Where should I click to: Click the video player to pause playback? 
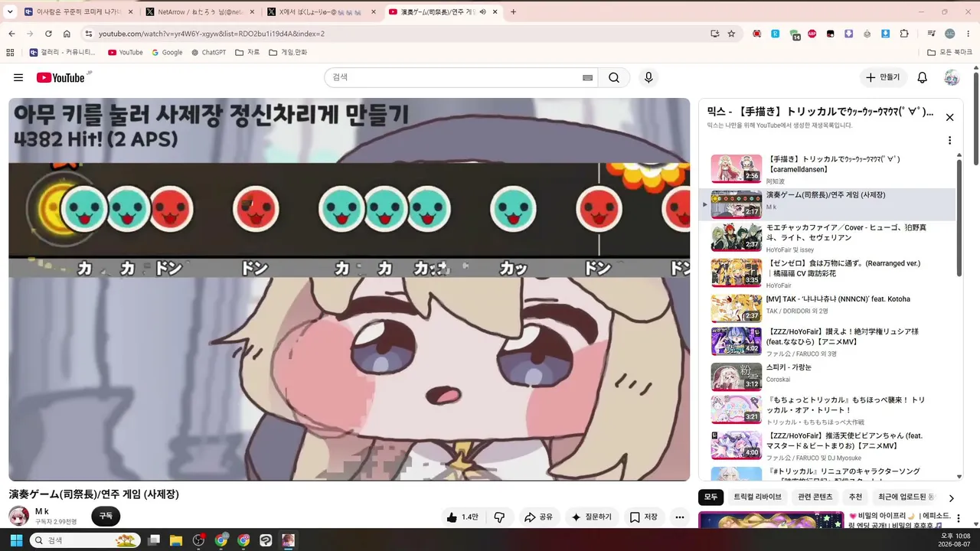click(x=349, y=289)
